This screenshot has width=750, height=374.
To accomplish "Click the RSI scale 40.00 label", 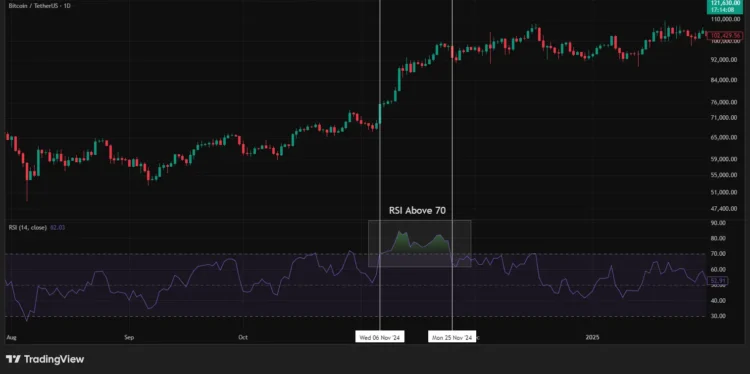I will (719, 301).
